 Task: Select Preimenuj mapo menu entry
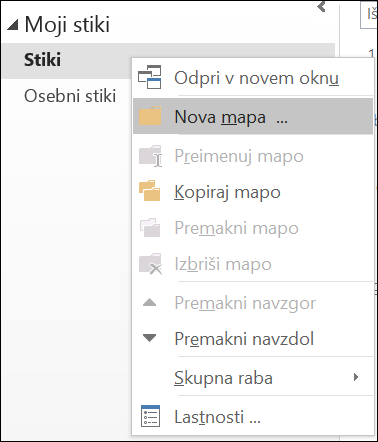253,156
